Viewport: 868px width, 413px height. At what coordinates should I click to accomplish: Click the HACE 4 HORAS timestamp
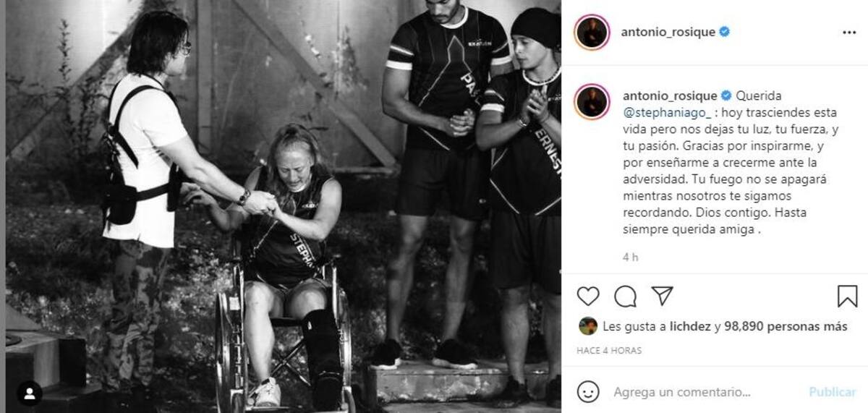tap(609, 351)
